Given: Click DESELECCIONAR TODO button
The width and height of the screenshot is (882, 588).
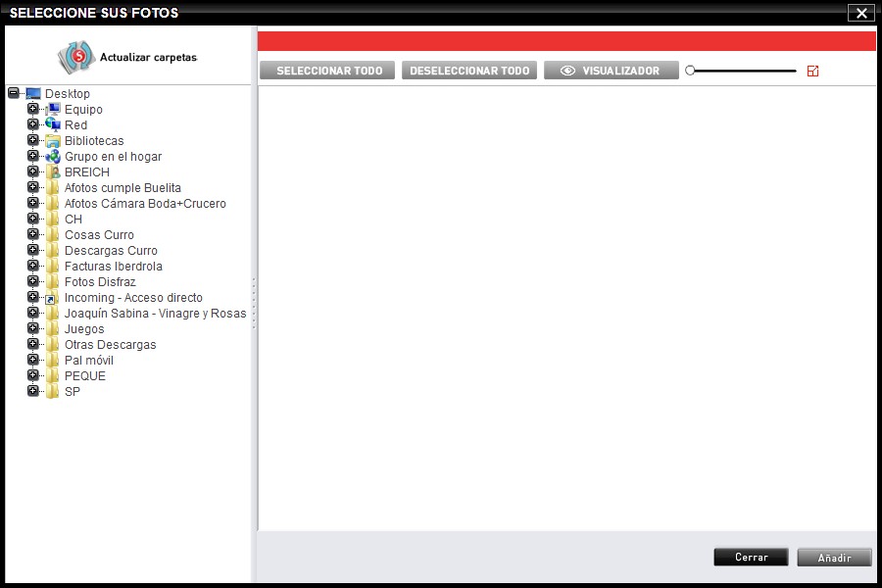Looking at the screenshot, I should (469, 71).
